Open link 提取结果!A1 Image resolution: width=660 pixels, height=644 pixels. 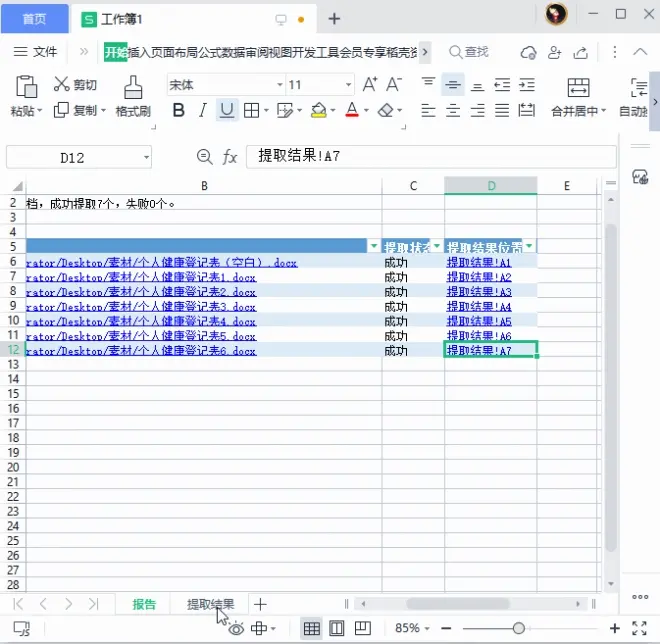click(479, 263)
